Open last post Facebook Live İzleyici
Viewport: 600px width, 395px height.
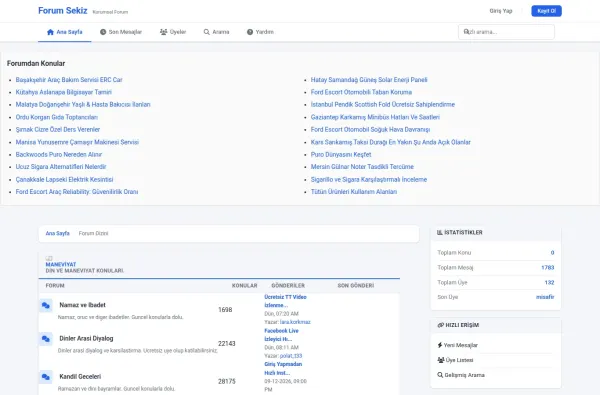(281, 335)
